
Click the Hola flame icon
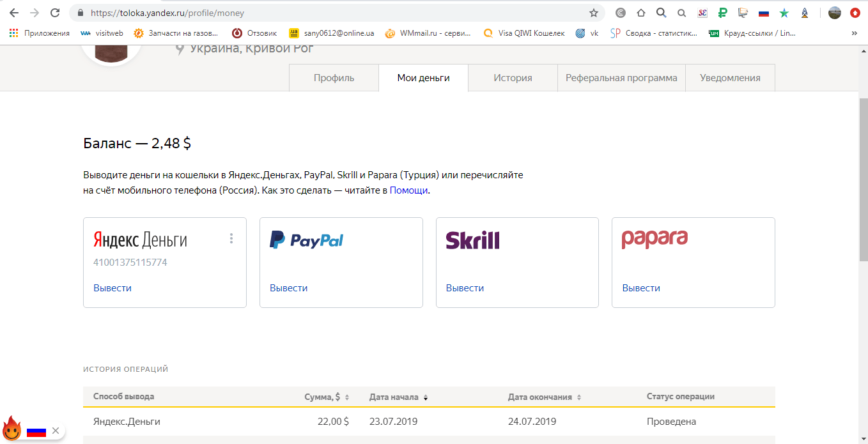coord(12,429)
